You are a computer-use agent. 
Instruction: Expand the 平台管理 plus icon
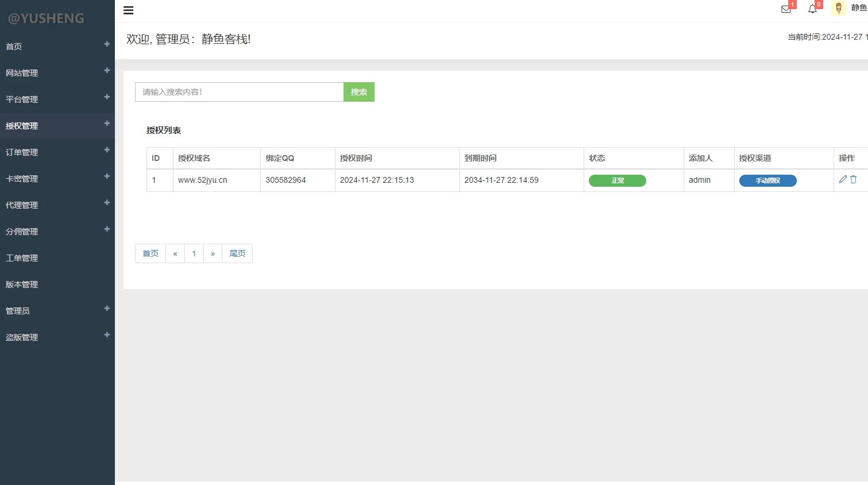(107, 97)
